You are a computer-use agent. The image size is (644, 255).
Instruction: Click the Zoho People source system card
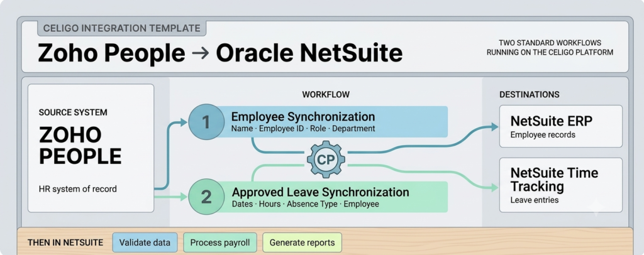tap(91, 148)
